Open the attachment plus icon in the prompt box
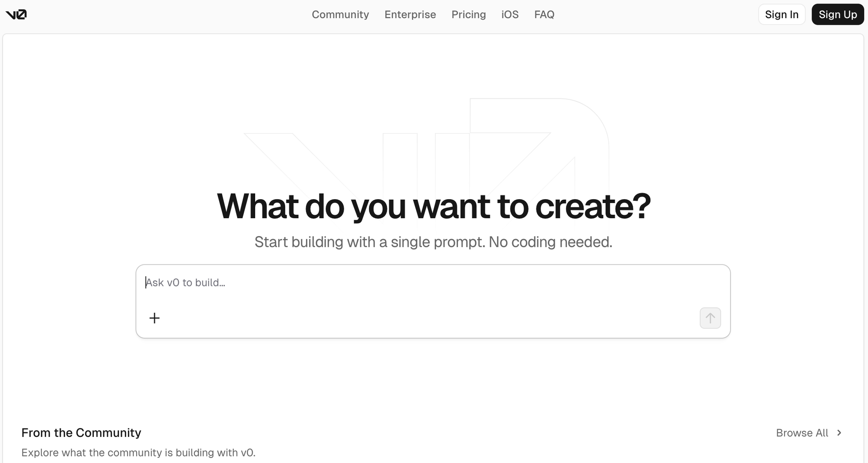The height and width of the screenshot is (463, 868). point(154,318)
